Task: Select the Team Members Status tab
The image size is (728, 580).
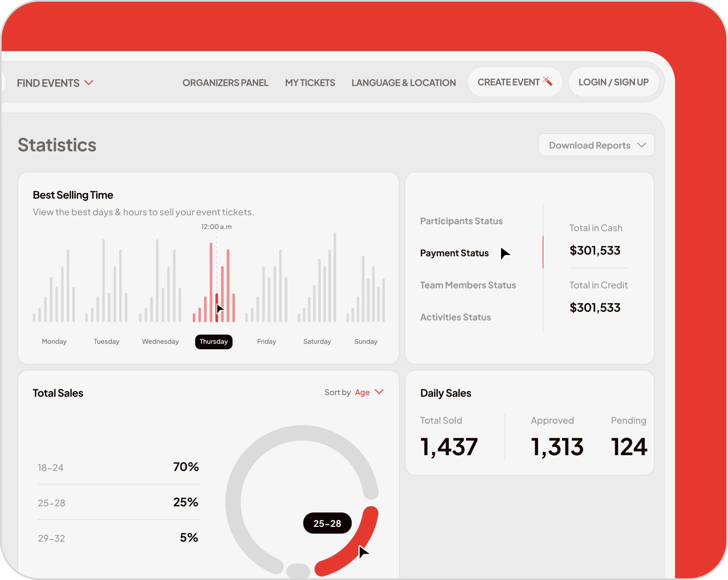Action: [468, 285]
